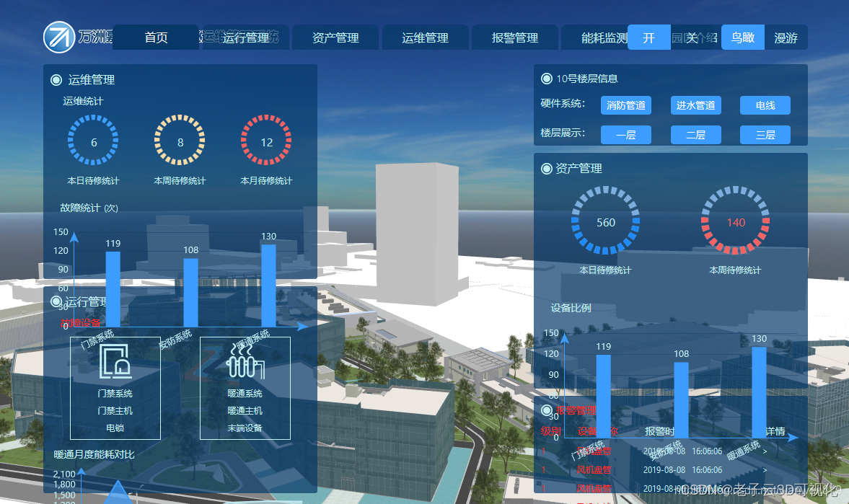The width and height of the screenshot is (849, 504).
Task: Show the 进水管道 hardware system
Action: [x=696, y=105]
